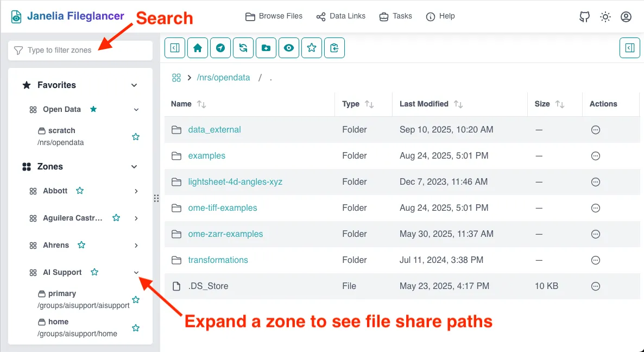
Task: Open the user profile icon
Action: click(x=626, y=17)
